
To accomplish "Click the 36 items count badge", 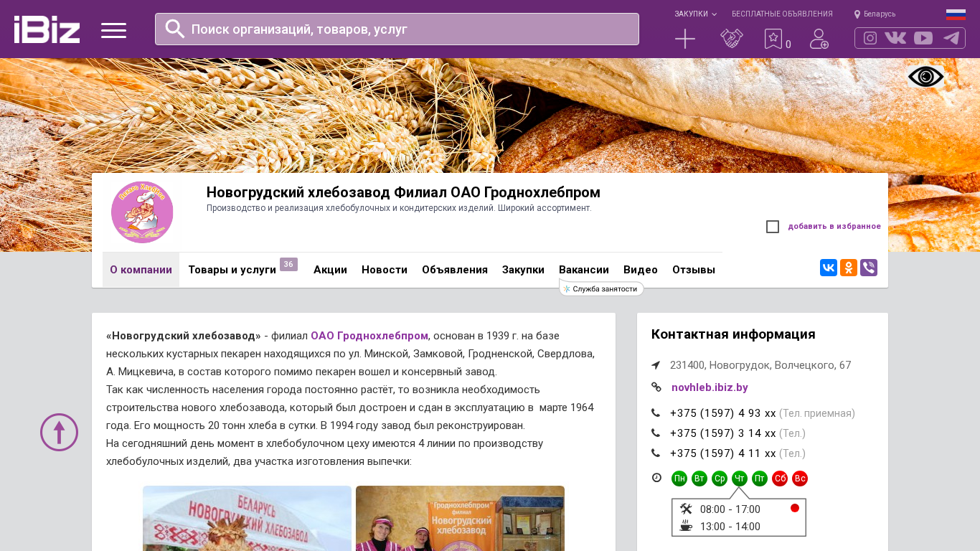I will coord(288,265).
